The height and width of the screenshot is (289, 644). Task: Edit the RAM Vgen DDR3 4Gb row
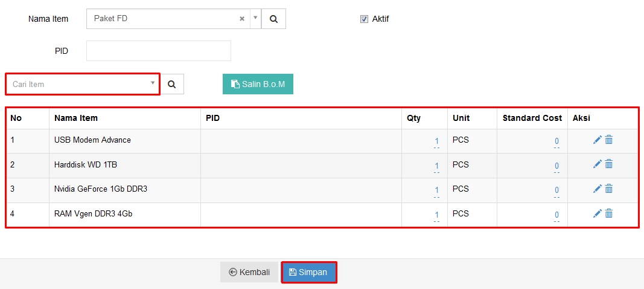(597, 213)
